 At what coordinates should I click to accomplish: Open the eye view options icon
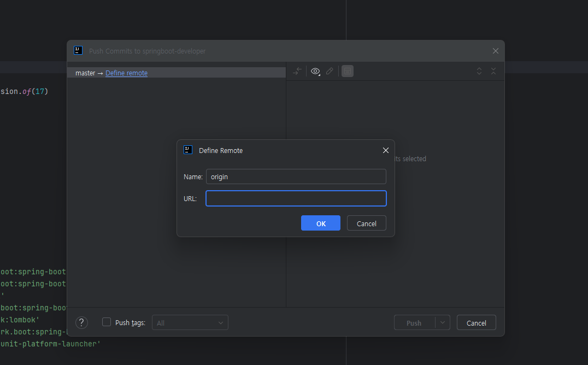[315, 71]
